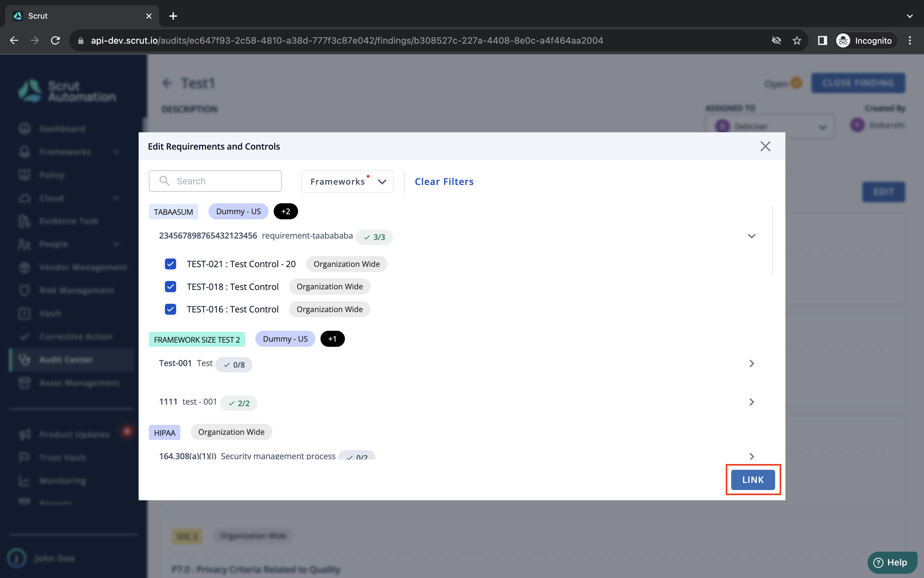Bookmark this page with star icon
The height and width of the screenshot is (578, 924).
(x=797, y=40)
